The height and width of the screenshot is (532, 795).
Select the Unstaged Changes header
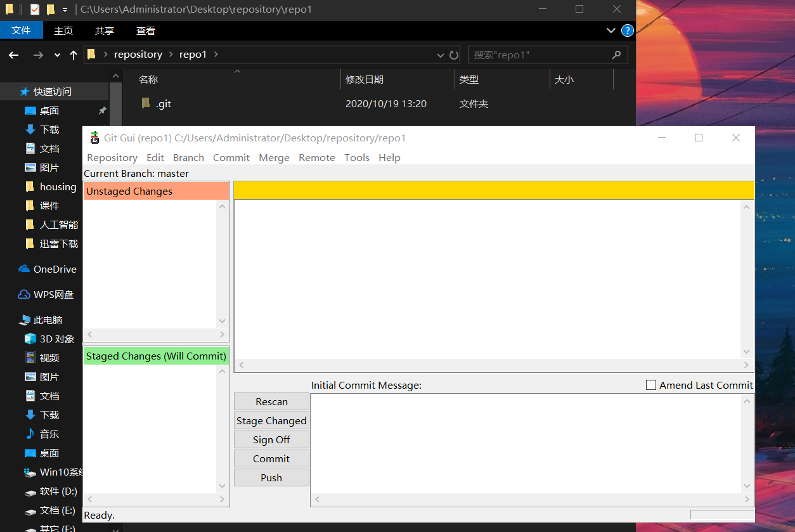tap(156, 191)
